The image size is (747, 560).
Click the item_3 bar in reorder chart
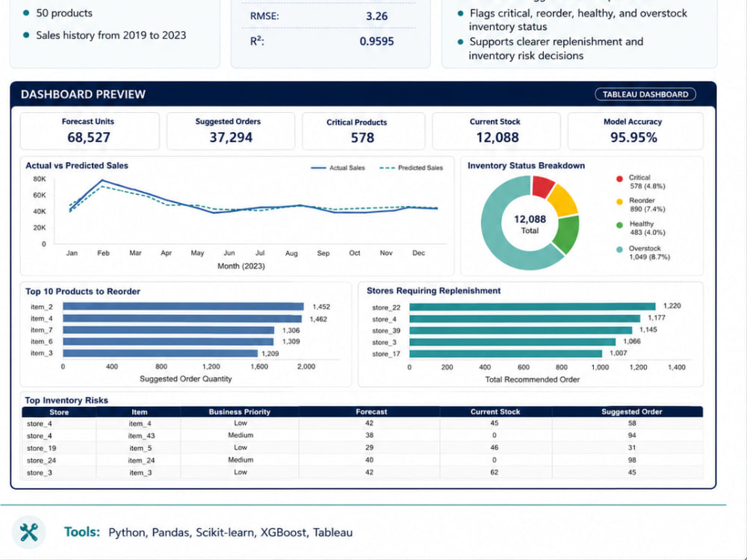tap(160, 353)
